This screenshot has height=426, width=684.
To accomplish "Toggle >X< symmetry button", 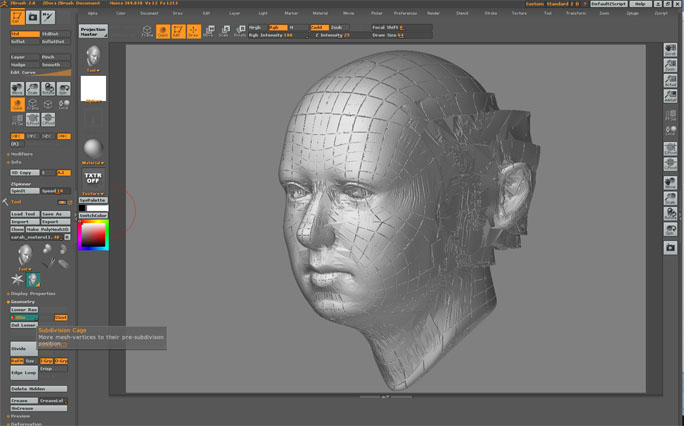I will [x=17, y=136].
